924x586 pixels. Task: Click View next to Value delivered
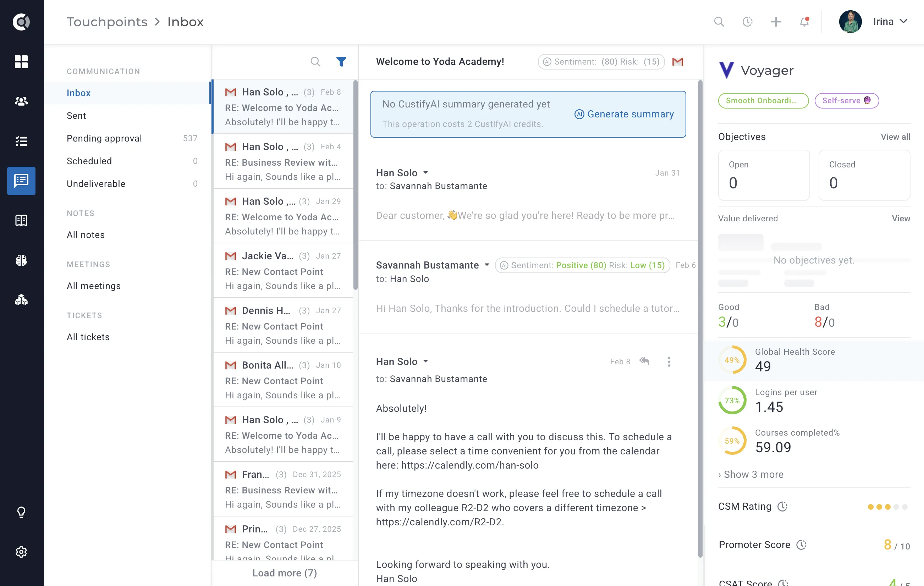point(901,218)
